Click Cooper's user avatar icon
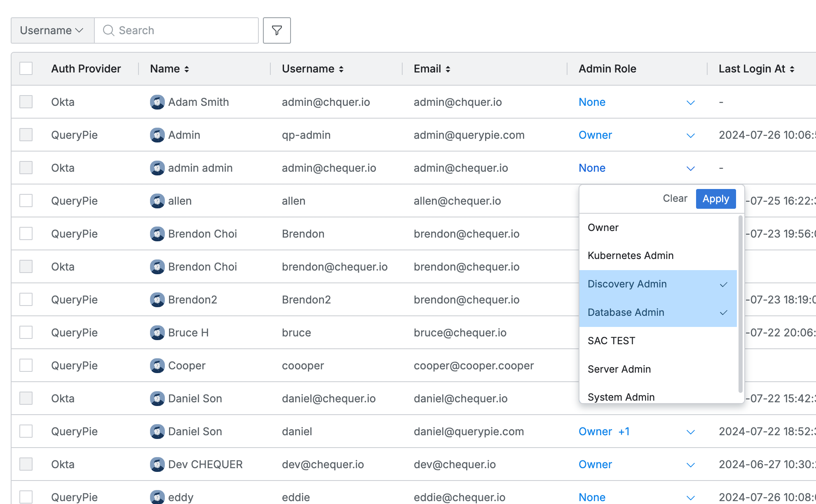Screen dimensions: 816x504 click(x=157, y=365)
